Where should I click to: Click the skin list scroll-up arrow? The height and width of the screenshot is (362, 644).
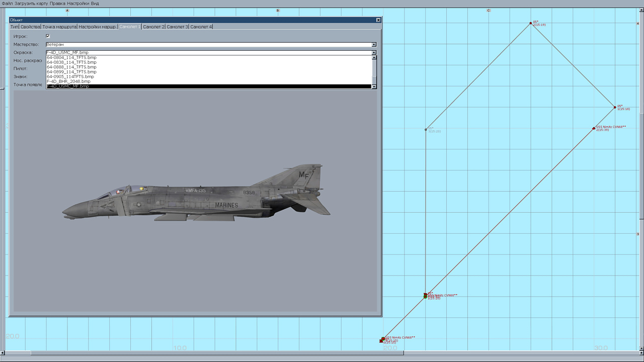(x=374, y=58)
